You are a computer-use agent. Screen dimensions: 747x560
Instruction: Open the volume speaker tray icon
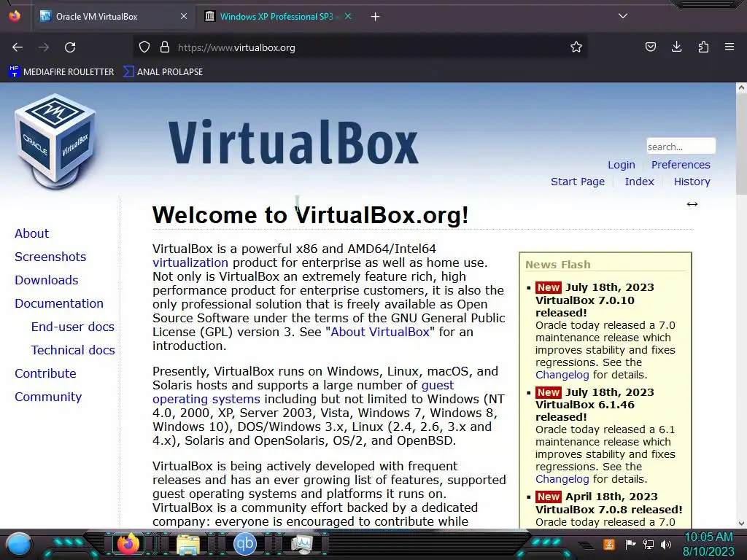(666, 544)
